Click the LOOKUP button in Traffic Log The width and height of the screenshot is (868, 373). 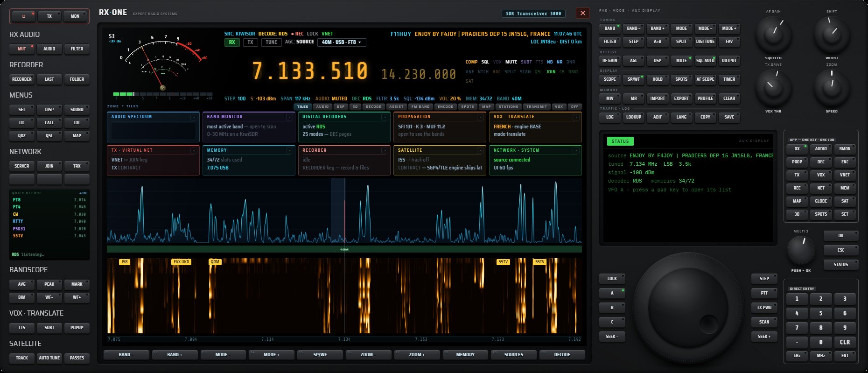pyautogui.click(x=634, y=117)
